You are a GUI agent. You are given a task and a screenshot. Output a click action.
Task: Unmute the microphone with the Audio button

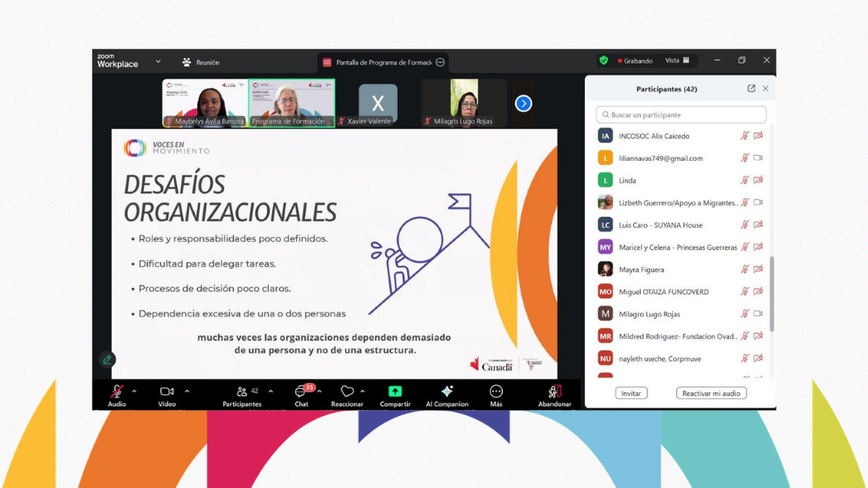[116, 394]
